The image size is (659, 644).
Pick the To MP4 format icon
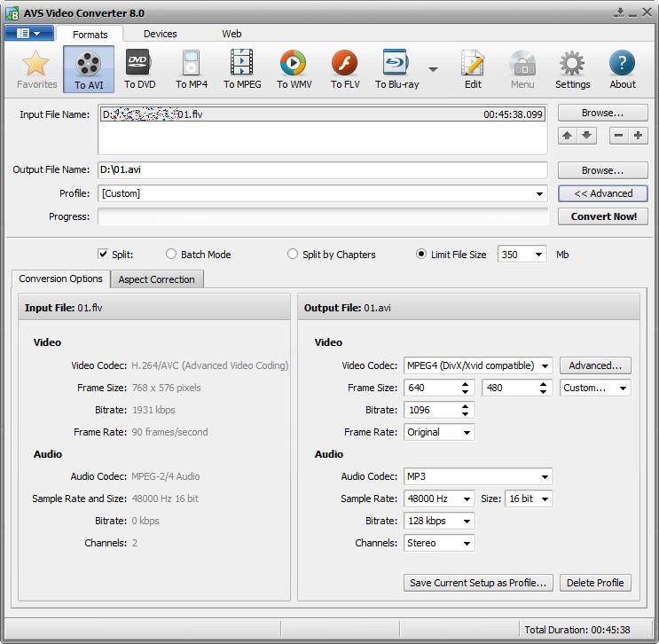192,69
